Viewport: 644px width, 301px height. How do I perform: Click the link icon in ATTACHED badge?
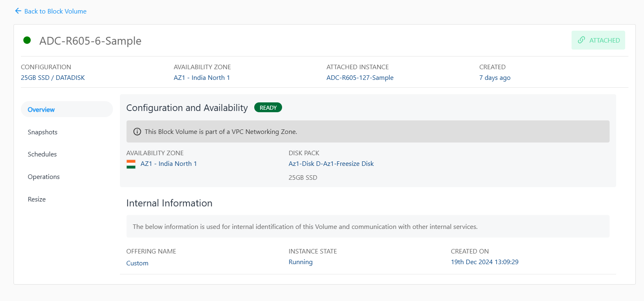click(x=581, y=40)
